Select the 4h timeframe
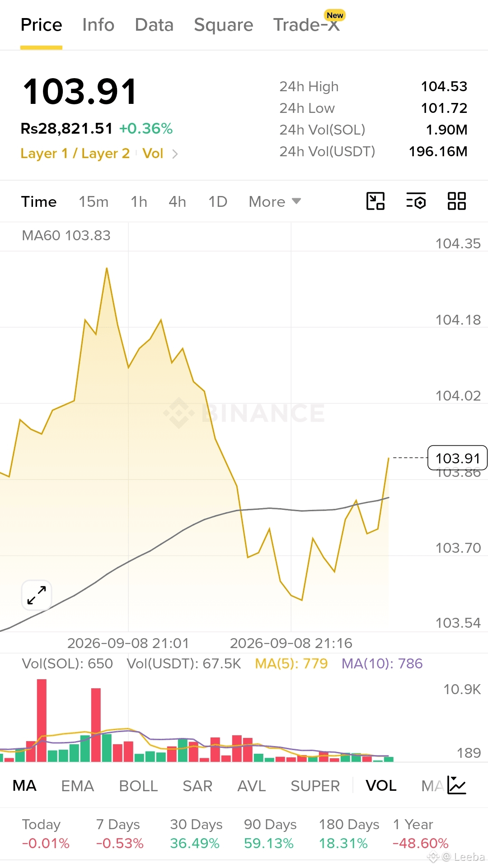Viewport: 488px width, 868px height. (x=177, y=201)
